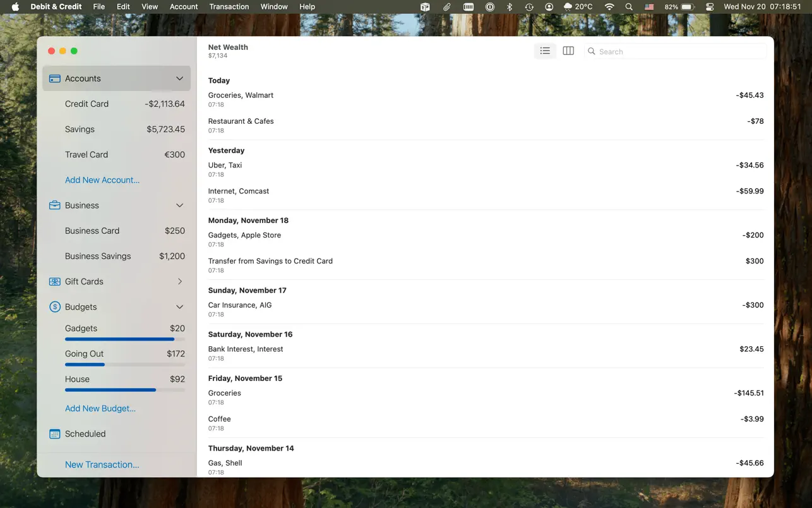Click the Scheduled calendar icon
812x508 pixels.
55,434
